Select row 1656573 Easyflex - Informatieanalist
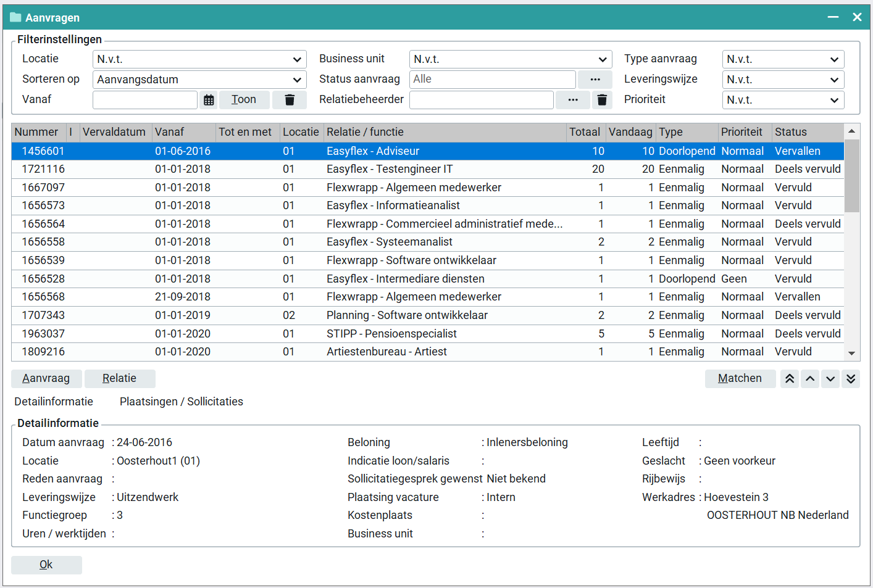 click(427, 206)
